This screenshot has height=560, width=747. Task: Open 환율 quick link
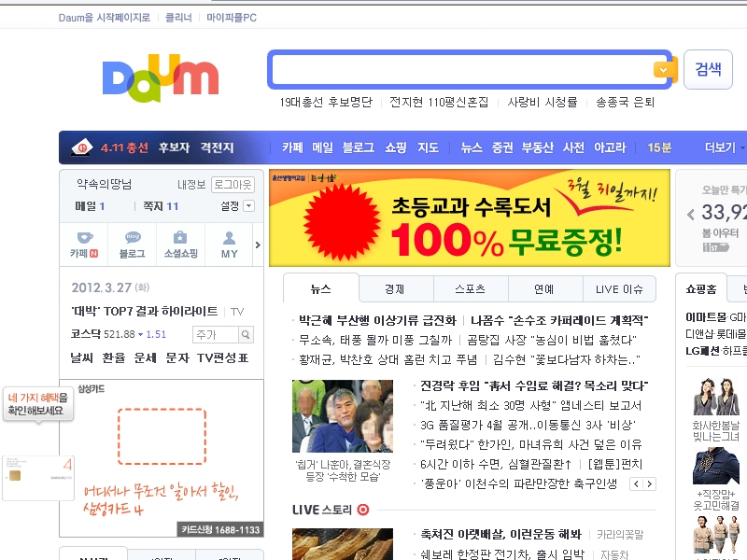point(113,357)
